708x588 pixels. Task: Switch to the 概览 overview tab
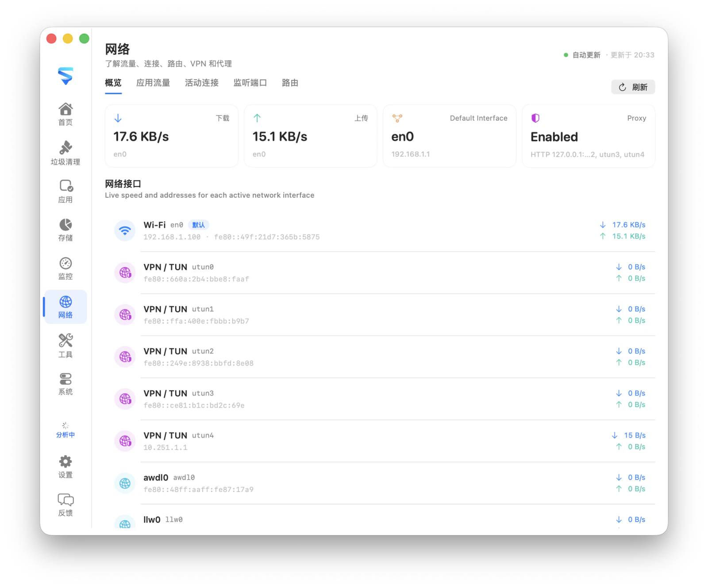(113, 83)
